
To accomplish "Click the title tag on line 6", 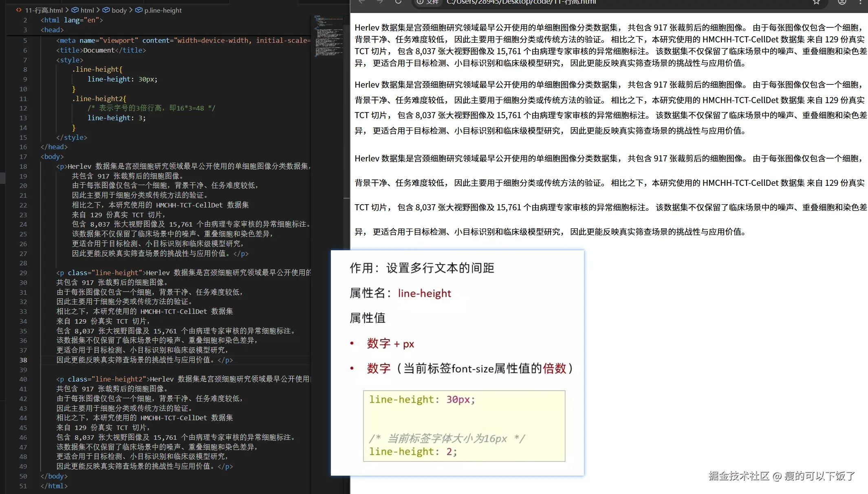I will point(70,50).
